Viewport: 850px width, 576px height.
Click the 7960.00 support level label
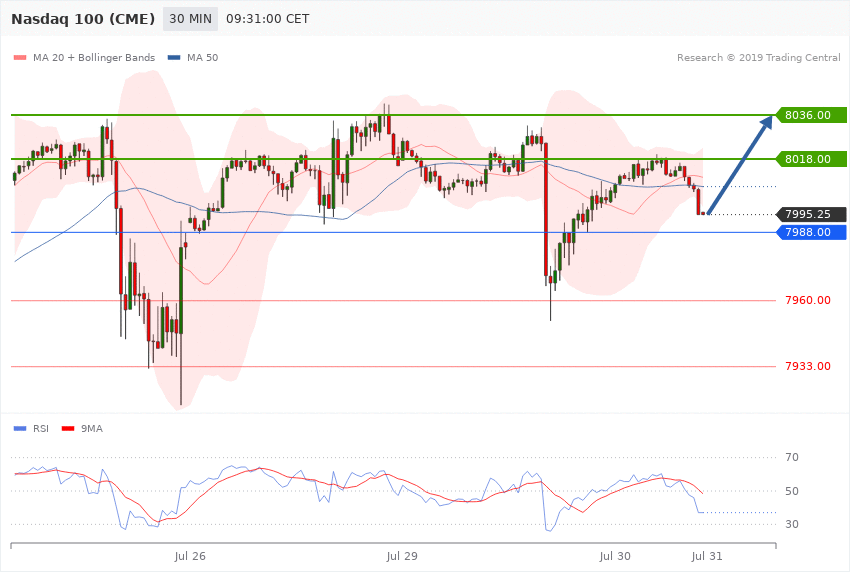coord(808,300)
